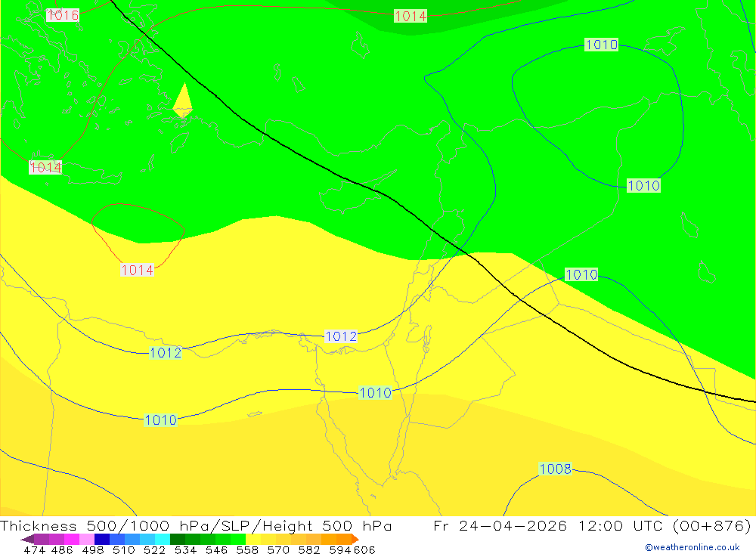
Task: Click the 1012 label beside the 1014 closed loop
Action: pyautogui.click(x=166, y=352)
